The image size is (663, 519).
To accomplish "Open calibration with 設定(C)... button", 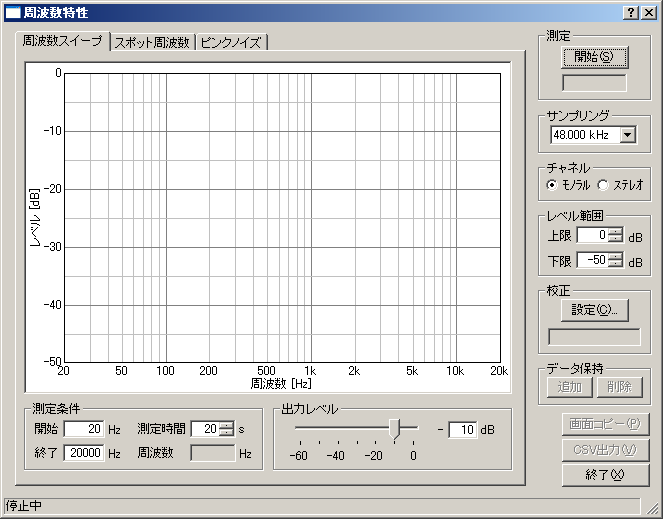I will [594, 310].
